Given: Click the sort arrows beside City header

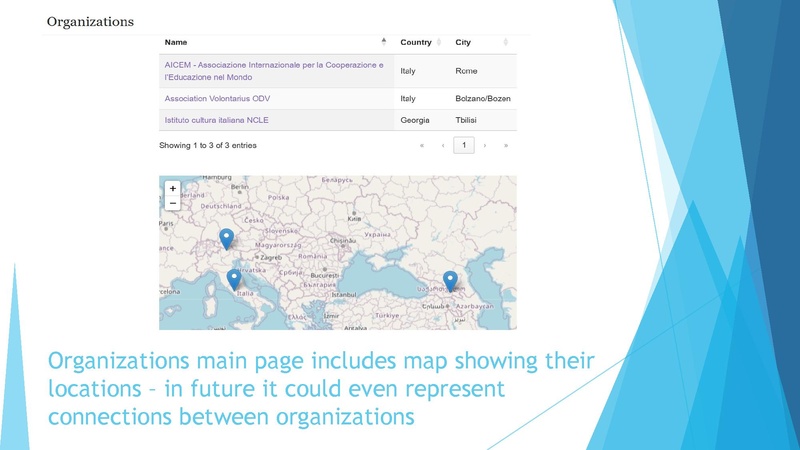Looking at the screenshot, I should click(506, 42).
